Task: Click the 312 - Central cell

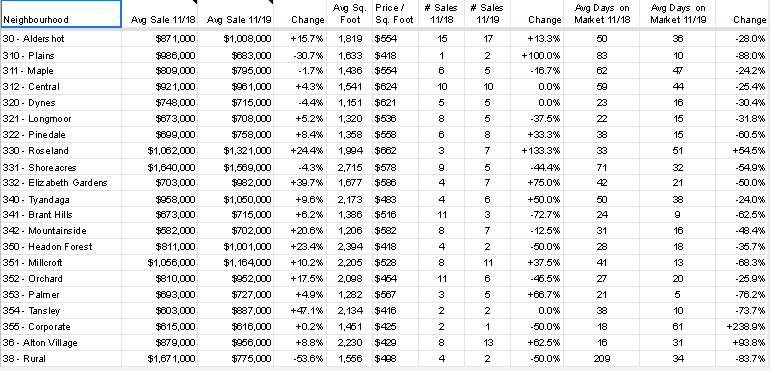Action: tap(60, 87)
